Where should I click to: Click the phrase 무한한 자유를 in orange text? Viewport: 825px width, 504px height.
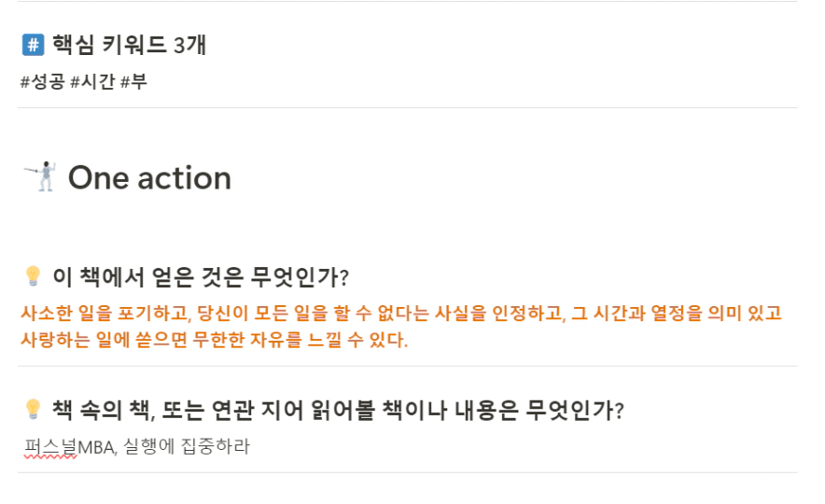(x=246, y=340)
